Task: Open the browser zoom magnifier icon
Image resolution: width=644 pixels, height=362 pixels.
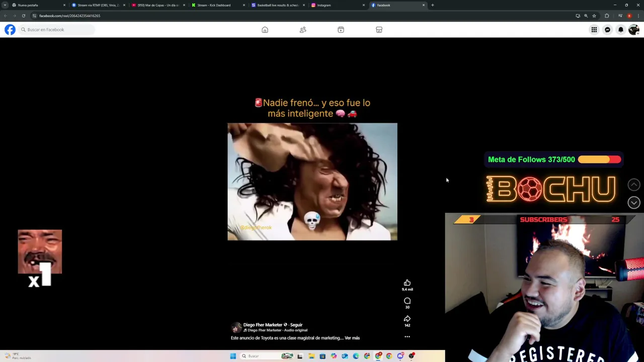Action: tap(586, 16)
